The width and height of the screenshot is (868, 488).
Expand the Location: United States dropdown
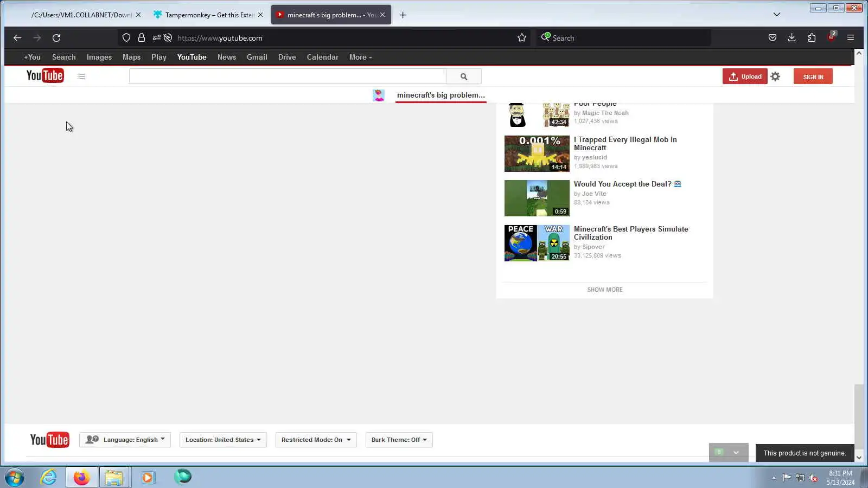coord(223,440)
